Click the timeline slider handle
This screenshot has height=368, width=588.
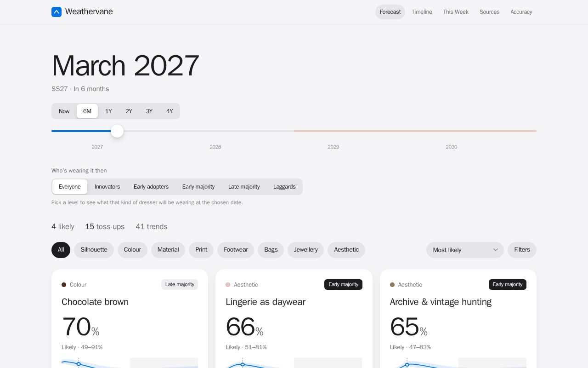(117, 131)
